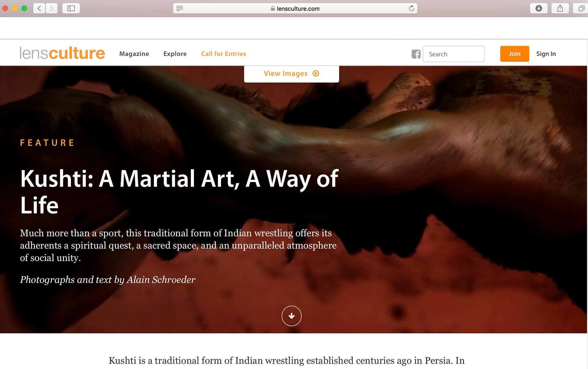Screen dimensions: 588x369
Task: Click the Share icon in Safari toolbar
Action: (560, 8)
